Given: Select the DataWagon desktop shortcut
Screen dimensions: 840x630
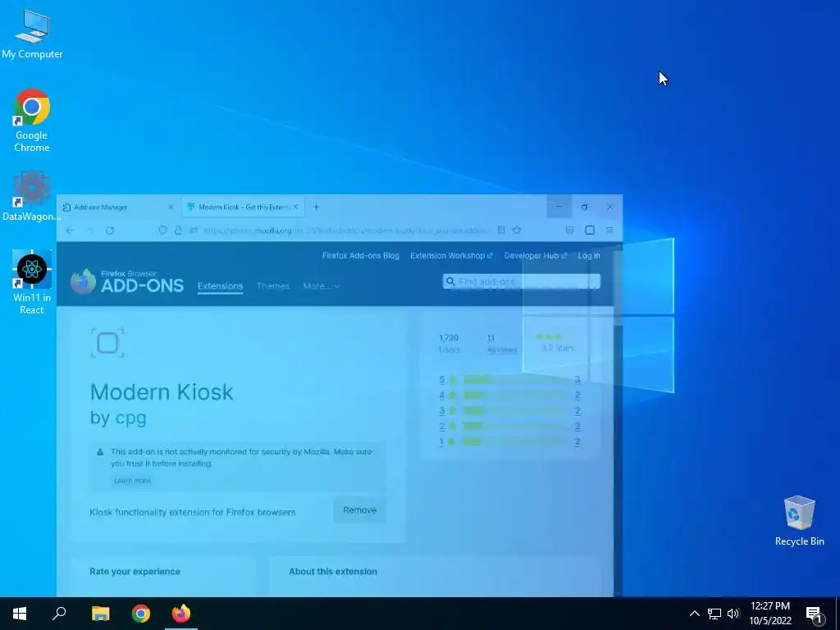Looking at the screenshot, I should pos(32,195).
